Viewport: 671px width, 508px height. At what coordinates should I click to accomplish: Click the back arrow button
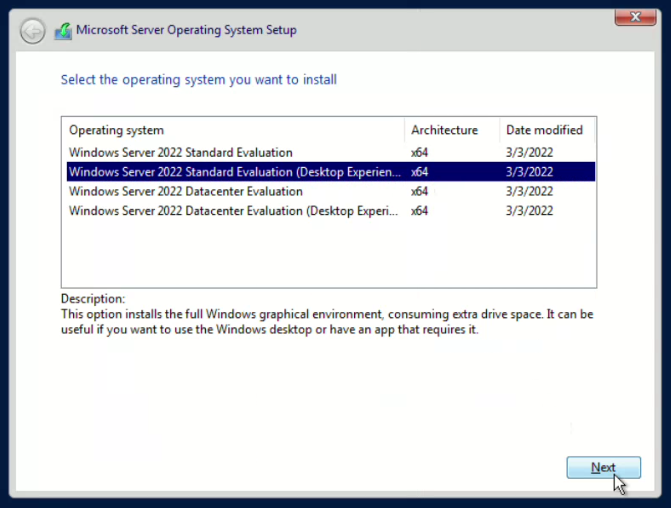tap(32, 31)
